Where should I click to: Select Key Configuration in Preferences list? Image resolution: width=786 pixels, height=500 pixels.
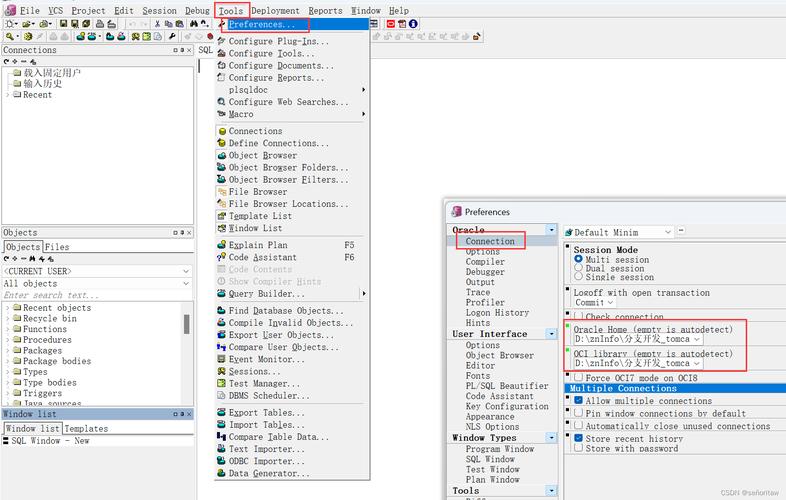[507, 406]
